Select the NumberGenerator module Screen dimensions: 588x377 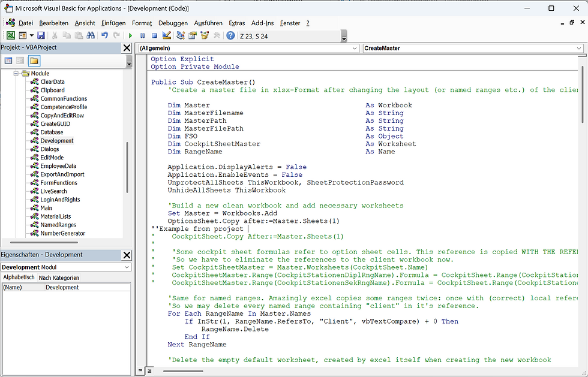pos(62,234)
